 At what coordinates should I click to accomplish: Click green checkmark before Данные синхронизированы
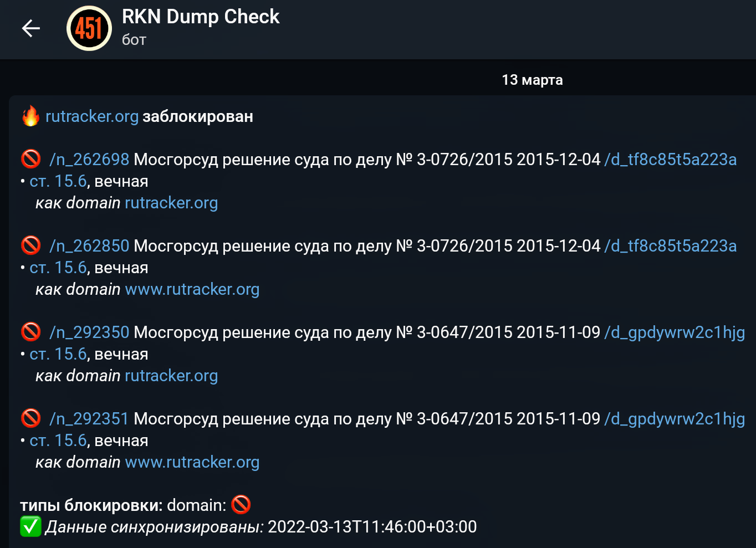coord(30,526)
